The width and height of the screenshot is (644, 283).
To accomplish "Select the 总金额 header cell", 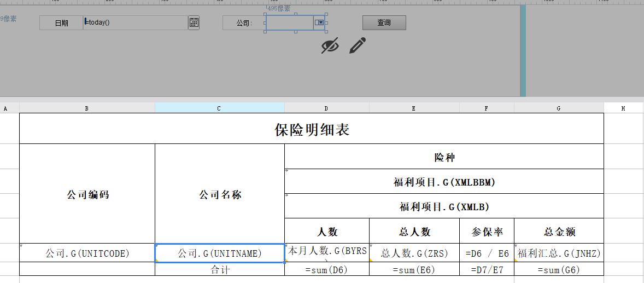I will [x=559, y=231].
